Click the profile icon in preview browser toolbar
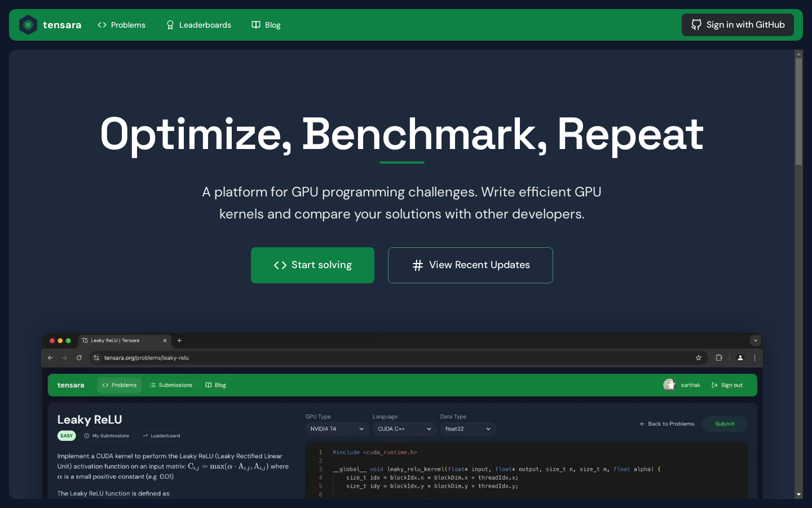Screen dimensions: 812x508 point(740,358)
